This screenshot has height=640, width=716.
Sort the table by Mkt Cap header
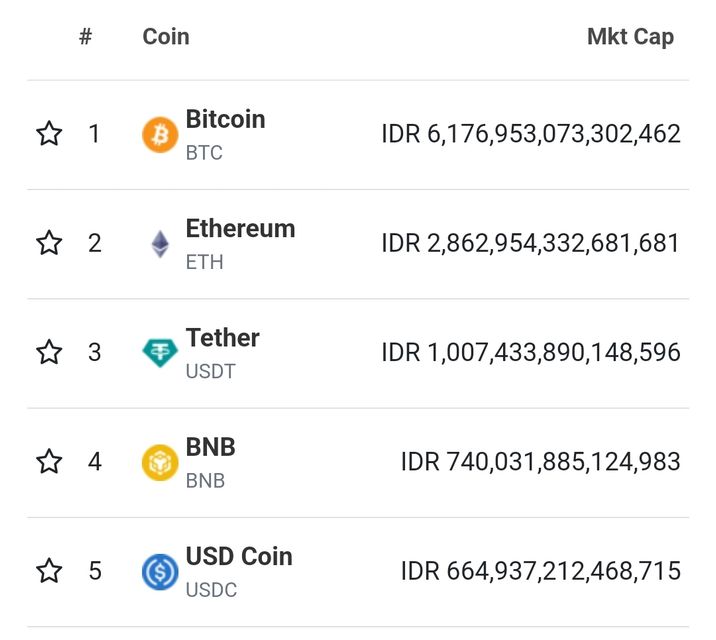[630, 37]
